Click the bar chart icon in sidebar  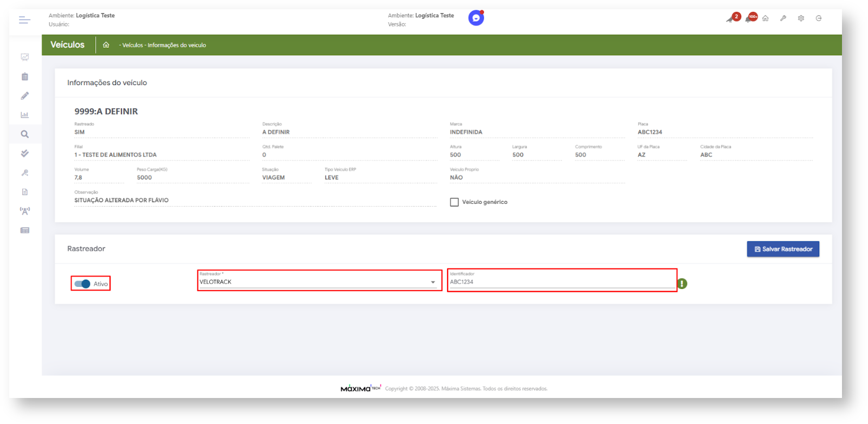click(x=24, y=115)
